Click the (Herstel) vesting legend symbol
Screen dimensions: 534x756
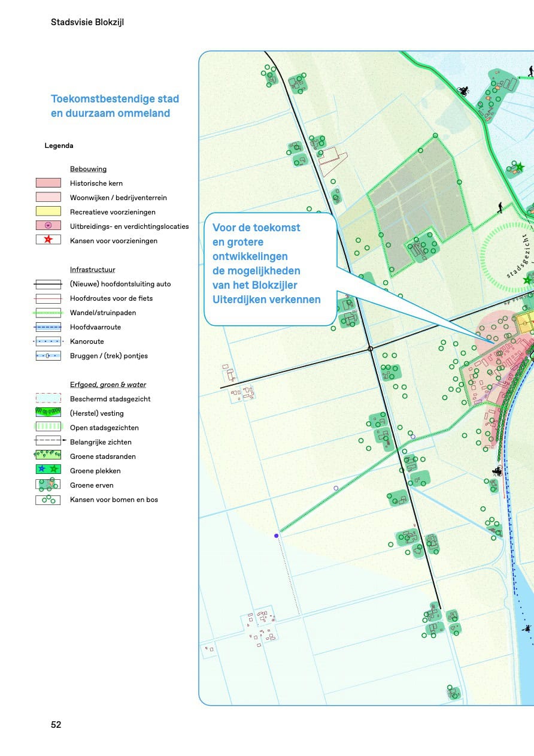pyautogui.click(x=48, y=413)
